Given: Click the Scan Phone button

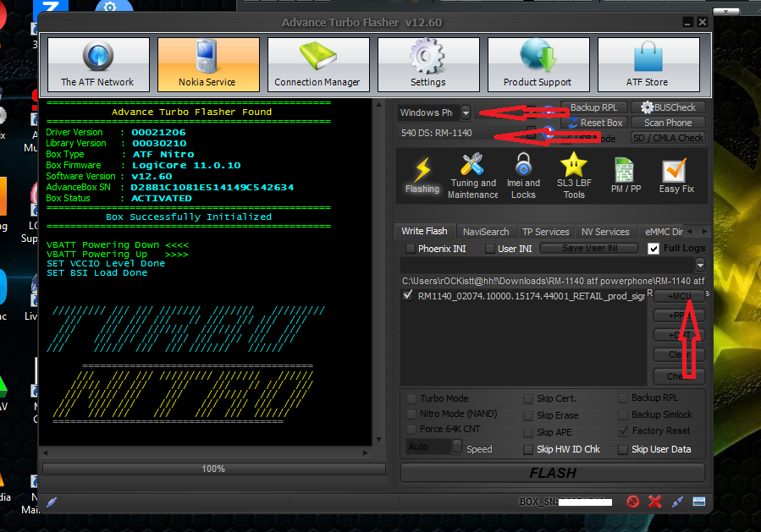Looking at the screenshot, I should point(667,123).
